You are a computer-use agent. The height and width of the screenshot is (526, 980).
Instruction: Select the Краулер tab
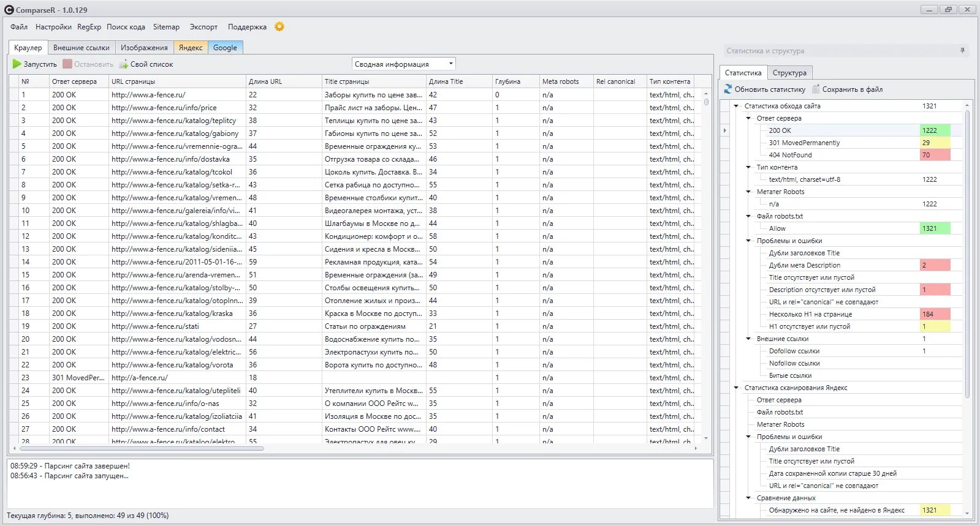pos(28,47)
